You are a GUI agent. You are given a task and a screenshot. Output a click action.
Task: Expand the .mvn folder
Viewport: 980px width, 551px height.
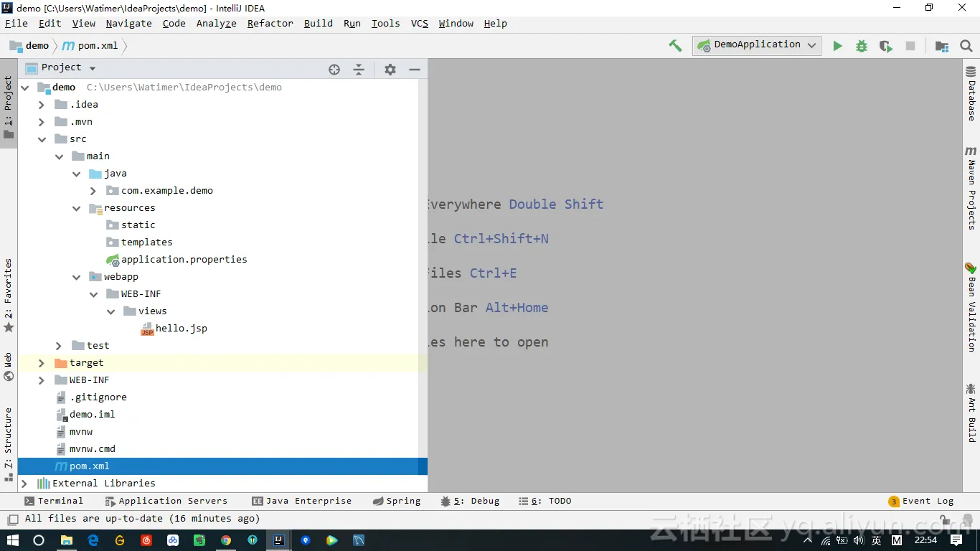pyautogui.click(x=42, y=122)
